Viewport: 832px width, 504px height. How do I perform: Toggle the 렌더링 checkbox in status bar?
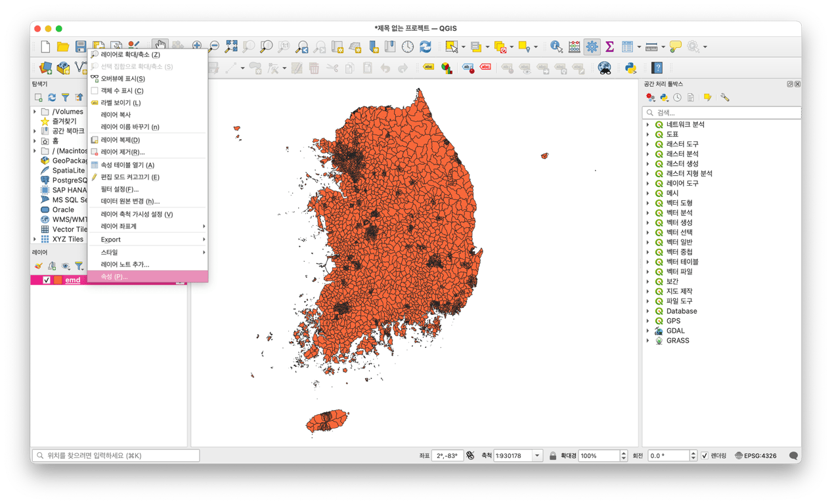[x=705, y=455]
